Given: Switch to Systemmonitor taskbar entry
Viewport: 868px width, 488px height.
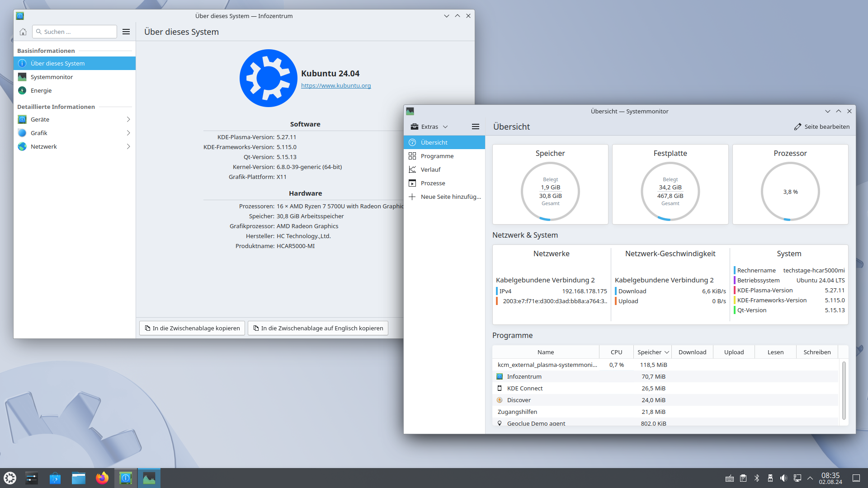Looking at the screenshot, I should coord(149,478).
